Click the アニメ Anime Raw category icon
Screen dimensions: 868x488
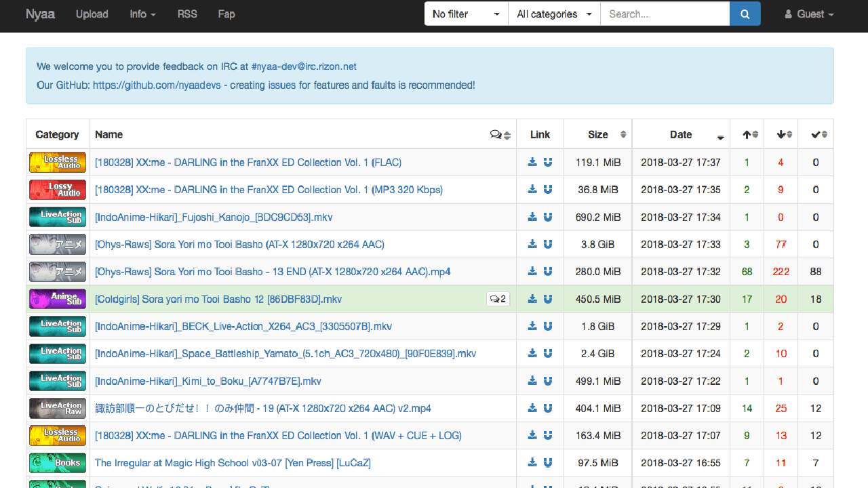click(x=57, y=244)
